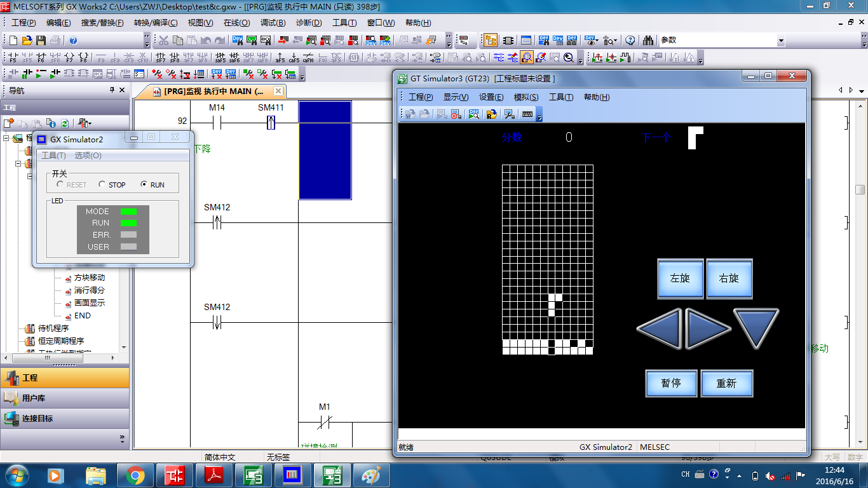Image resolution: width=868 pixels, height=488 pixels.
Task: Click the navigation toggle icon in main toolbar
Action: [x=490, y=41]
